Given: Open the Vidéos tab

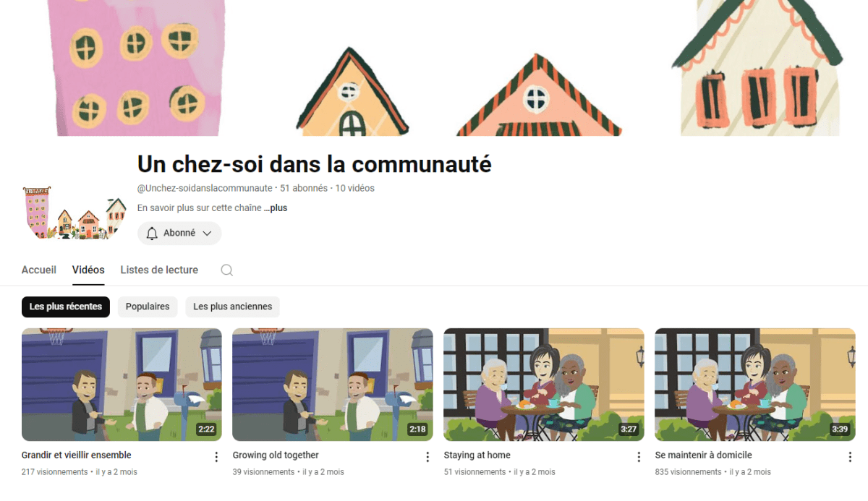Looking at the screenshot, I should pyautogui.click(x=88, y=270).
